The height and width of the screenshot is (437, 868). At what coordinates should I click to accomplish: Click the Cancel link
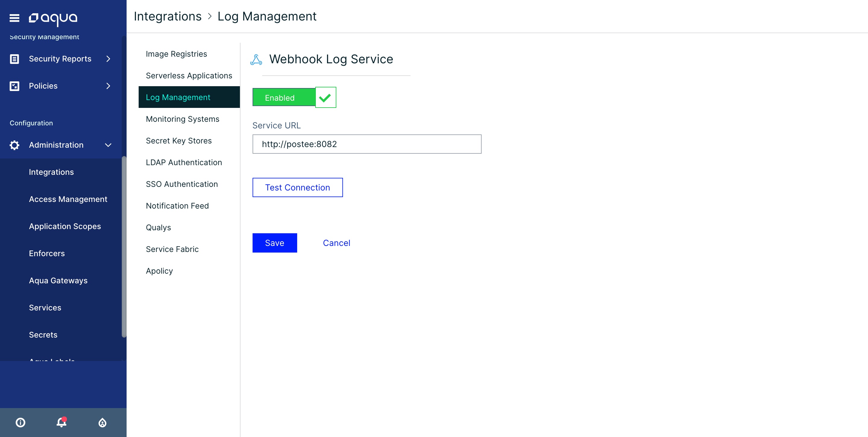(336, 243)
